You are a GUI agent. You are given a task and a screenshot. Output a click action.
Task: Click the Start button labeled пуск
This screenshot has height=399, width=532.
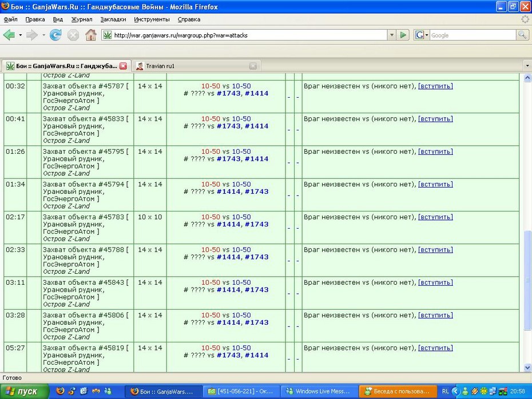(24, 391)
